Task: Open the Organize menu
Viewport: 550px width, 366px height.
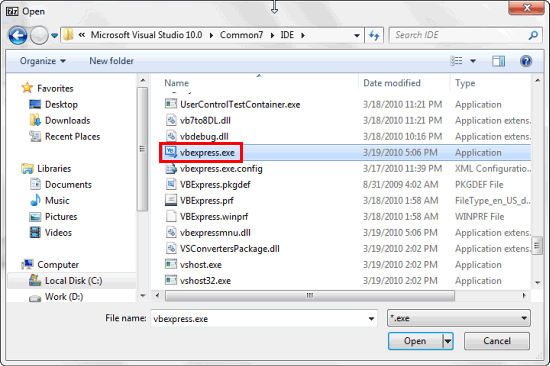Action: (x=43, y=61)
